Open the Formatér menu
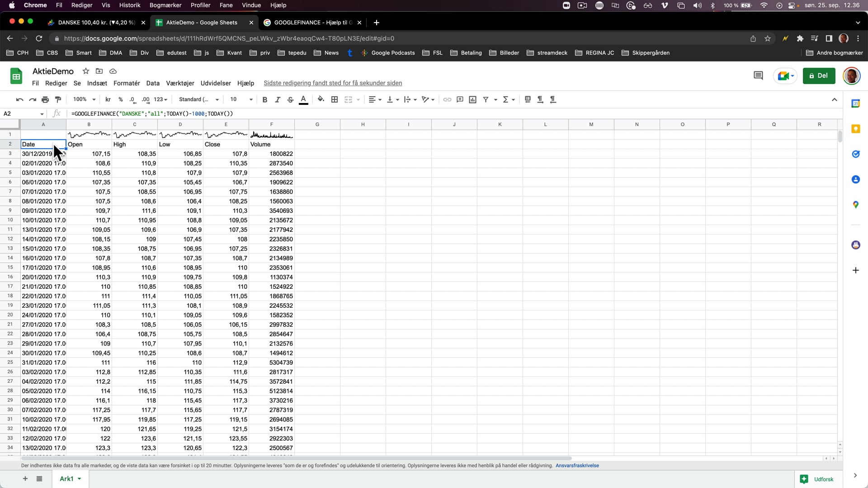This screenshot has width=868, height=488. coord(127,83)
